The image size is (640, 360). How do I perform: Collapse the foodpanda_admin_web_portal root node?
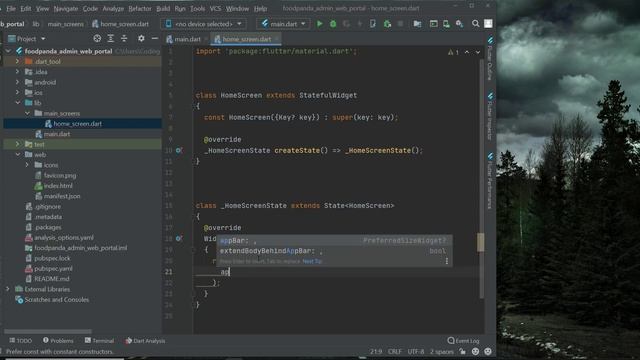tap(9, 51)
